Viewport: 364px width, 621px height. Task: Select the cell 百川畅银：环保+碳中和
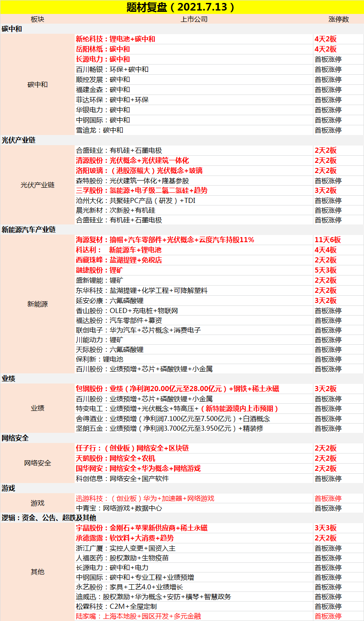coord(112,70)
